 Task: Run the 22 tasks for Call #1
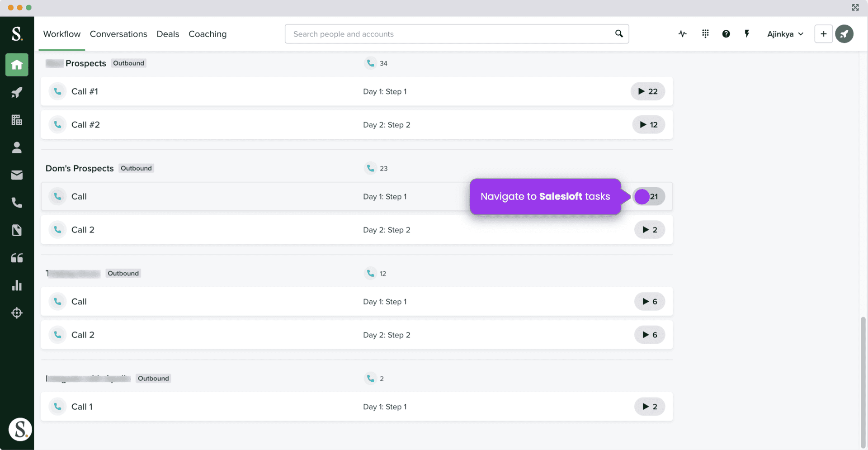point(647,91)
